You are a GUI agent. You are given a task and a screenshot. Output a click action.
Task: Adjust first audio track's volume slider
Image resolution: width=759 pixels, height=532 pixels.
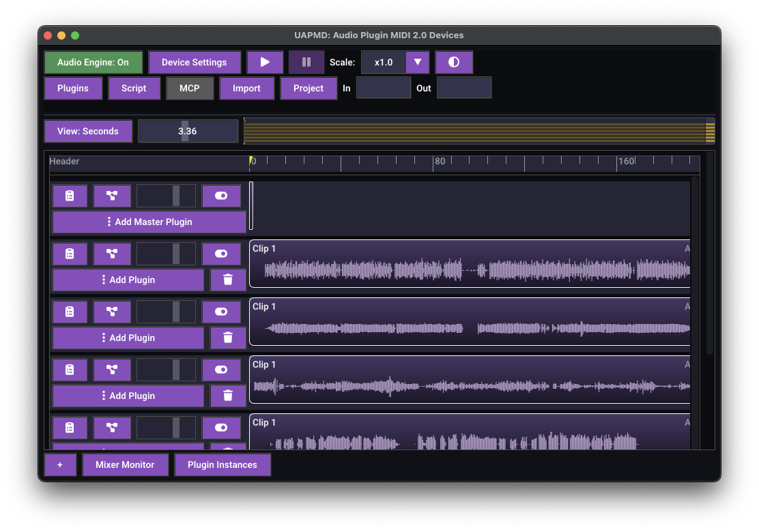tap(166, 254)
